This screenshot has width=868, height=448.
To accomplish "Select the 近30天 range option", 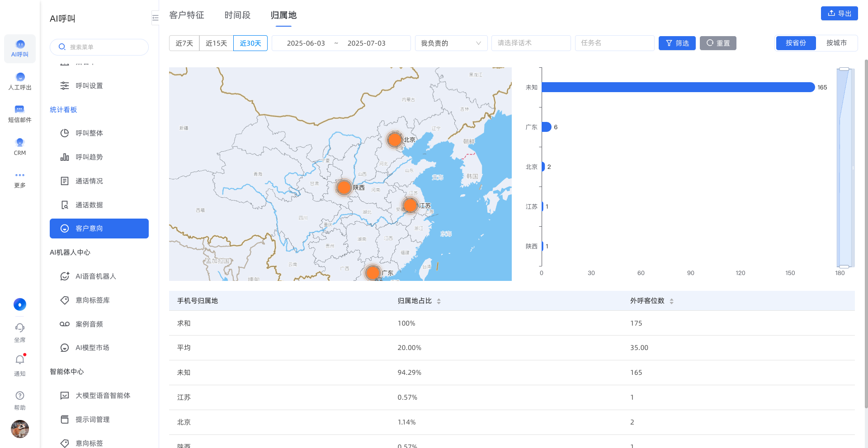I will (x=250, y=43).
